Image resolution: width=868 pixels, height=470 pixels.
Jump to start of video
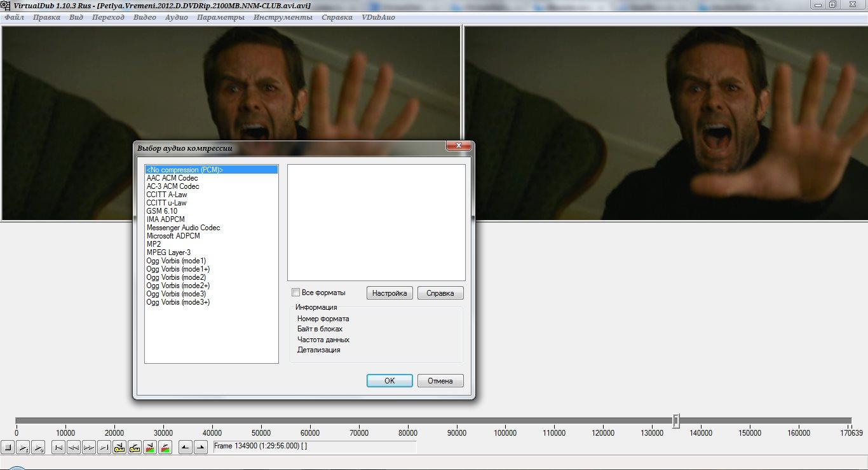click(x=58, y=447)
